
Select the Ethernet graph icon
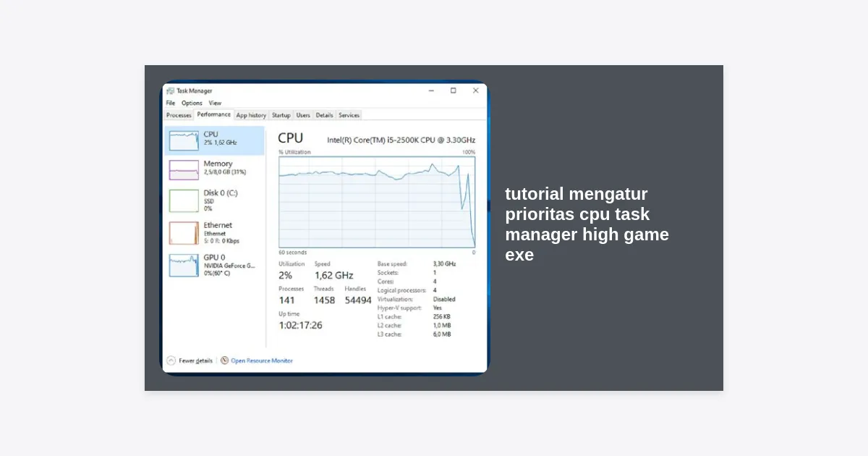tap(184, 233)
